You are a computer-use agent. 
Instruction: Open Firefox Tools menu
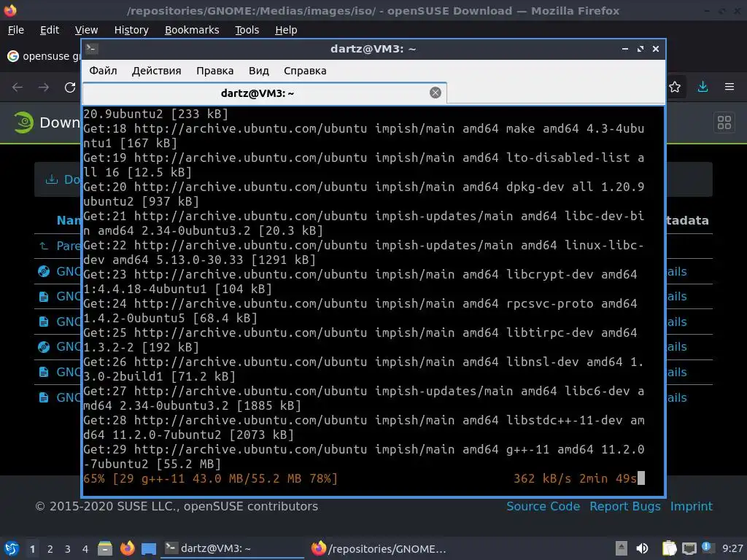(247, 30)
